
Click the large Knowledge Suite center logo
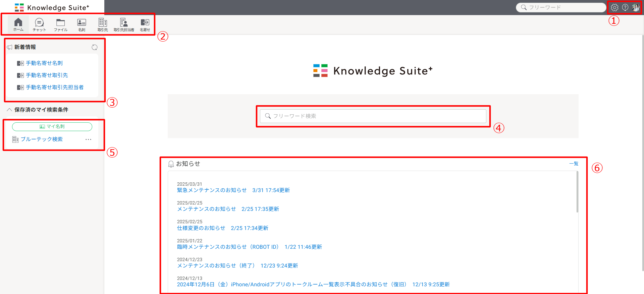pos(373,71)
